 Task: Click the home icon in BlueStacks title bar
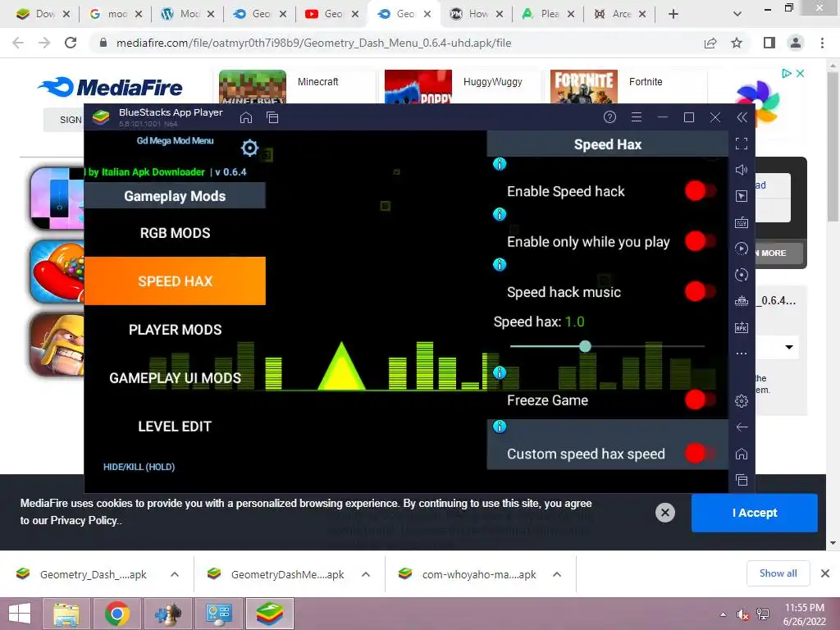pyautogui.click(x=246, y=117)
